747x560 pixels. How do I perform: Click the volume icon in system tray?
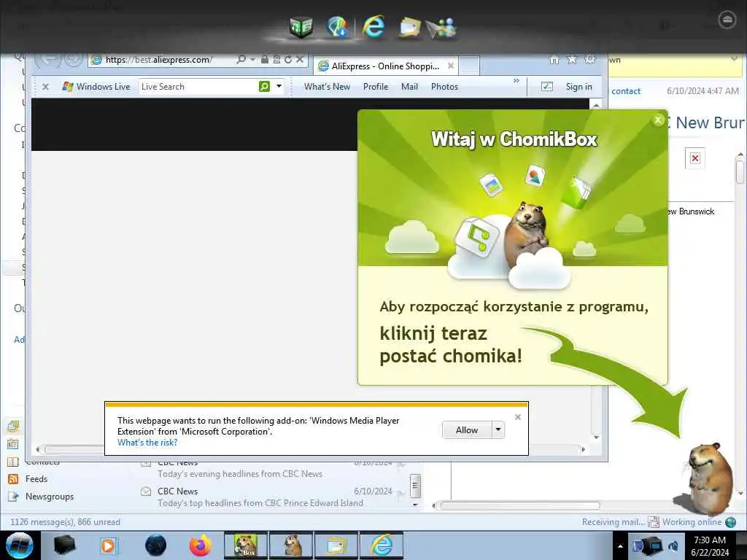(673, 546)
